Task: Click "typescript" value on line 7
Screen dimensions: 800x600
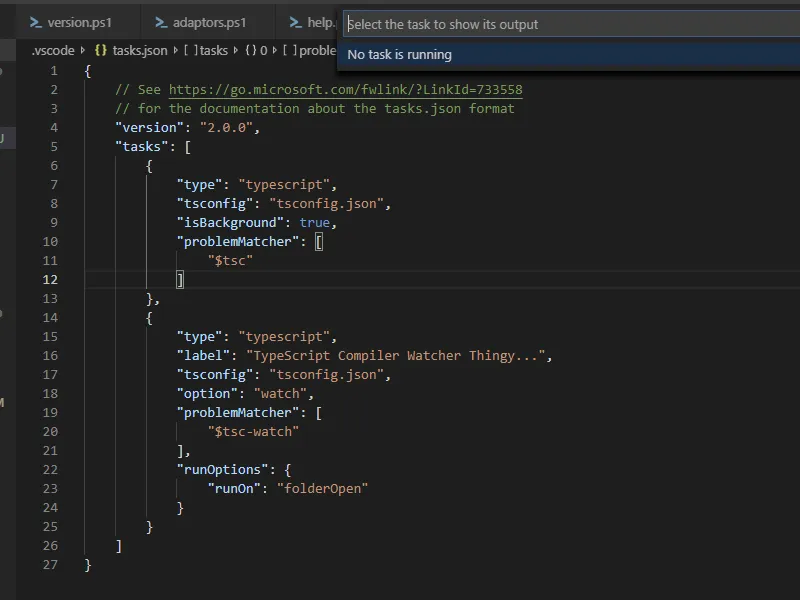Action: [284, 185]
